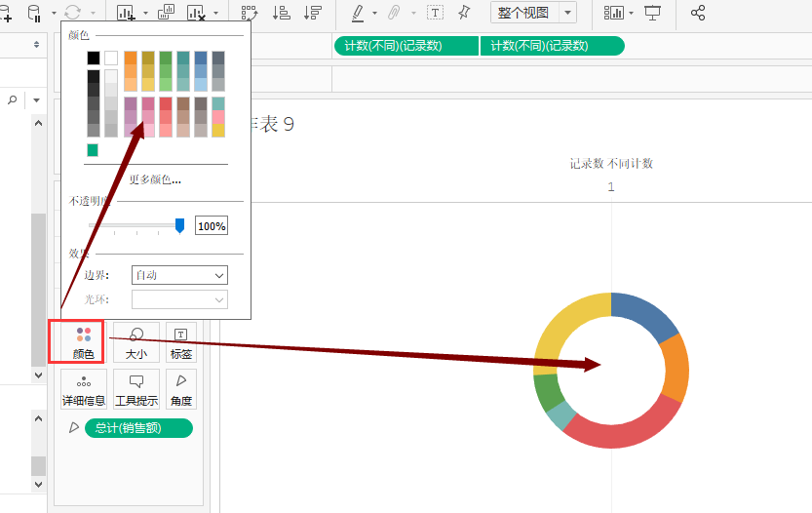812x513 pixels.
Task: Sort ascending via toolbar icon
Action: [281, 13]
